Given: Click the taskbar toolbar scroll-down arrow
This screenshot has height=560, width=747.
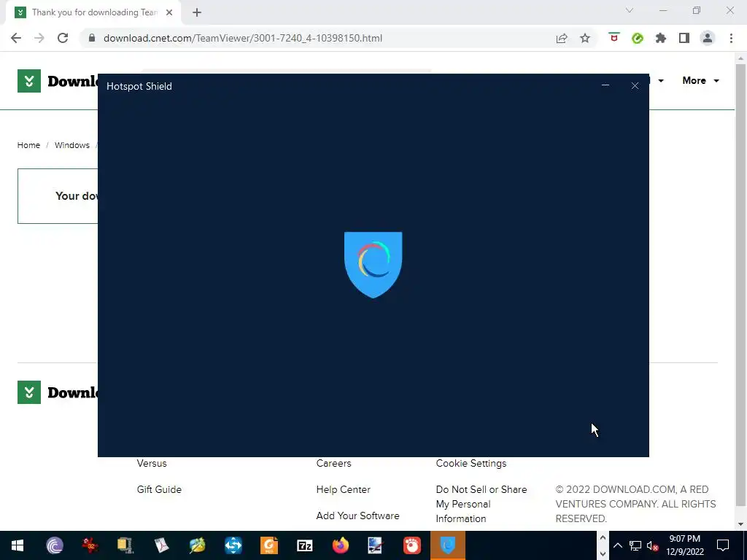Looking at the screenshot, I should tap(603, 554).
